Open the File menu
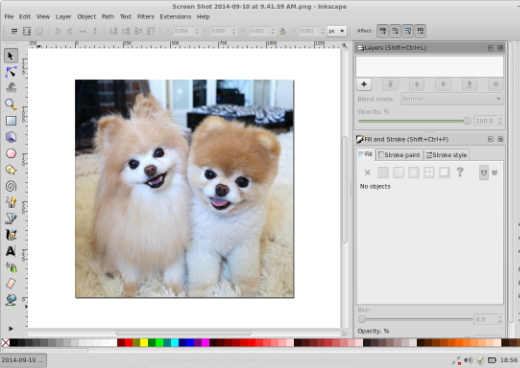Viewport: 520px width, 368px height. pos(9,17)
